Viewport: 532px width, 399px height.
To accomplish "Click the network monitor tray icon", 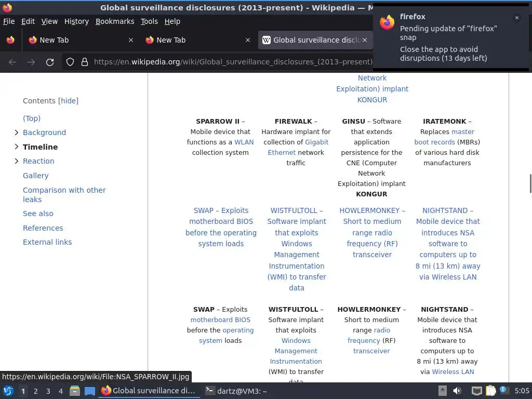I will click(x=476, y=391).
